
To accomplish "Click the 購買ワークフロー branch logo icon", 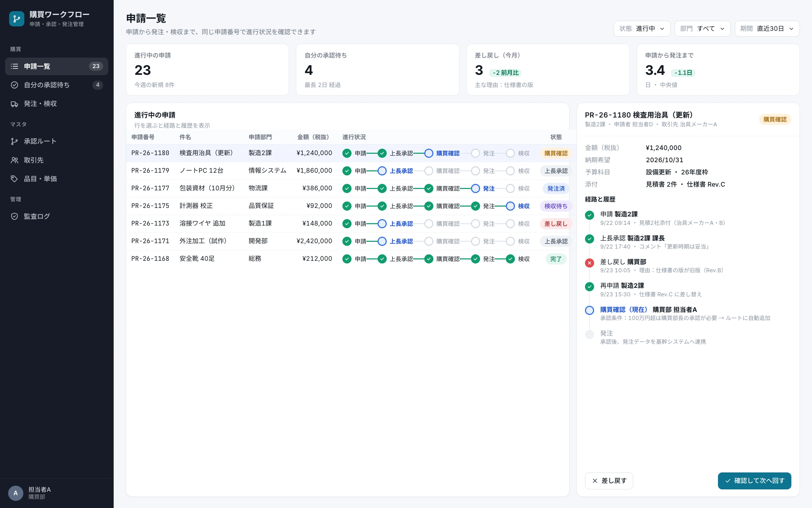I will (x=17, y=19).
